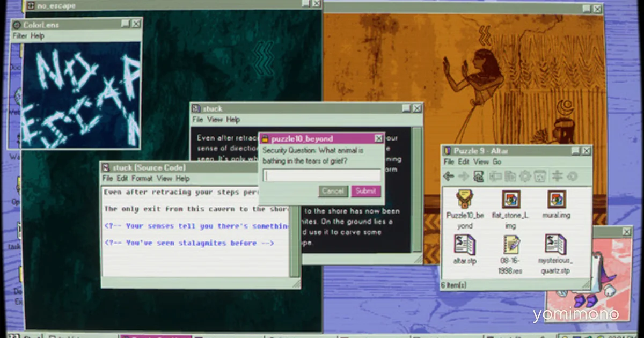Screen dimensions: 644x338
Task: Open View menu in stuck (Source Code)
Action: pos(164,179)
